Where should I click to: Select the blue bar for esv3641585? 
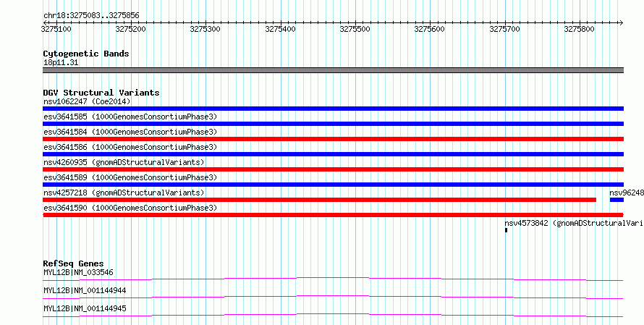pyautogui.click(x=333, y=124)
